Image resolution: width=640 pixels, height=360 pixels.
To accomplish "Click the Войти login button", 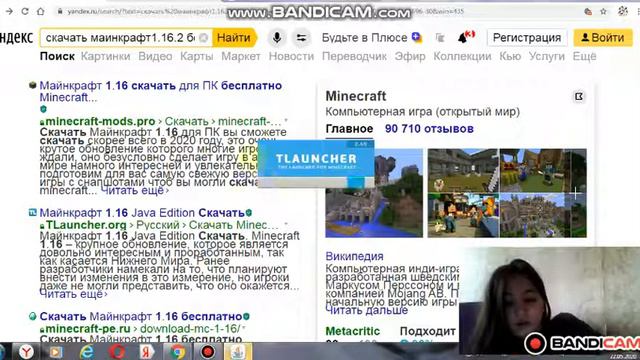I will [603, 38].
